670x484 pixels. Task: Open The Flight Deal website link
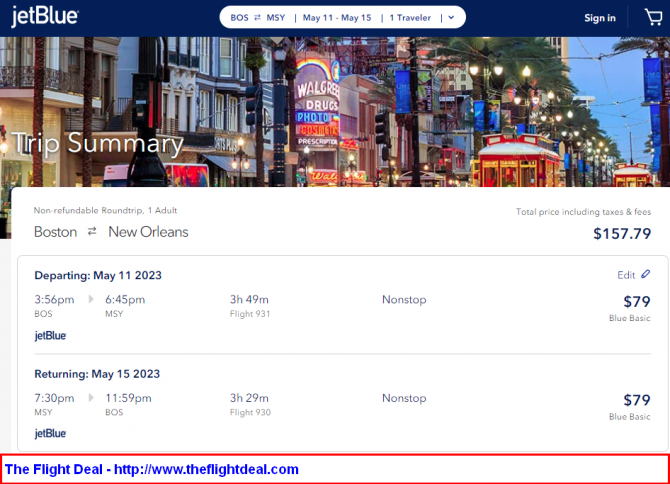152,469
